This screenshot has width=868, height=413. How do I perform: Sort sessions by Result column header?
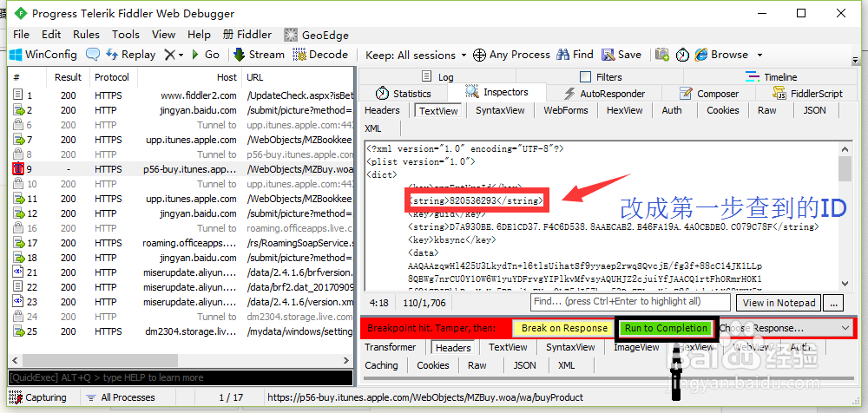coord(68,77)
